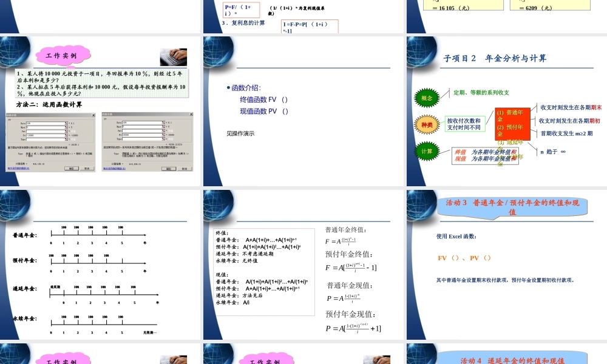Click the globe icon on the 子项目2 slide
Screen dimensions: 607x364
[420, 52]
